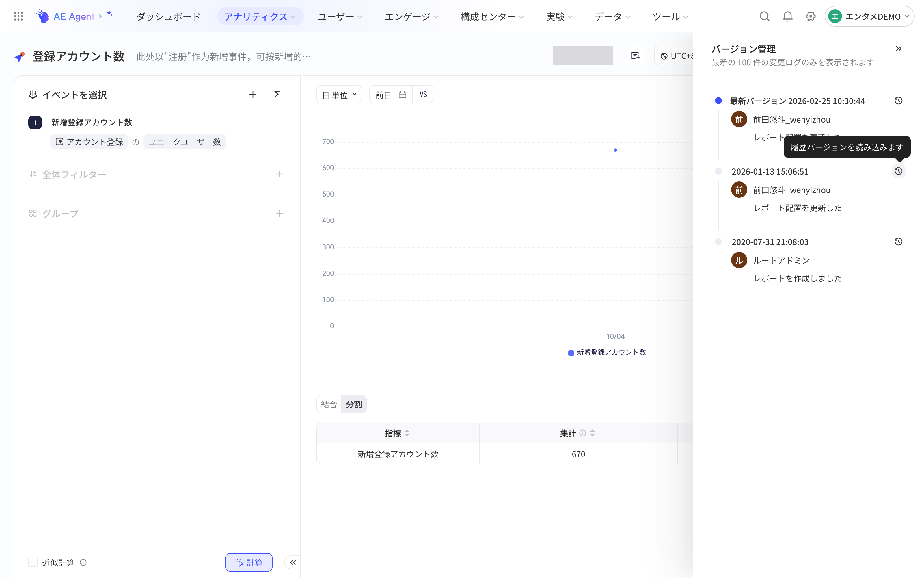
Task: Expand the アナリティクス menu
Action: [260, 16]
